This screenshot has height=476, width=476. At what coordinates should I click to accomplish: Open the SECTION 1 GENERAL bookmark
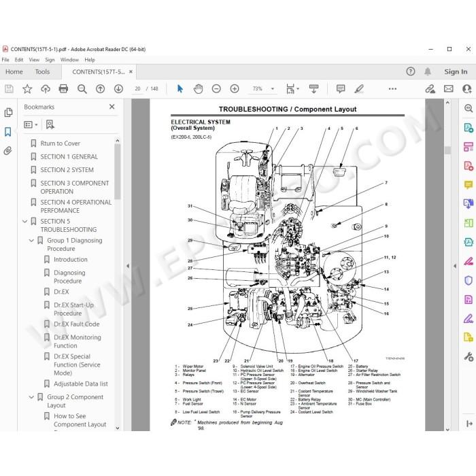69,156
